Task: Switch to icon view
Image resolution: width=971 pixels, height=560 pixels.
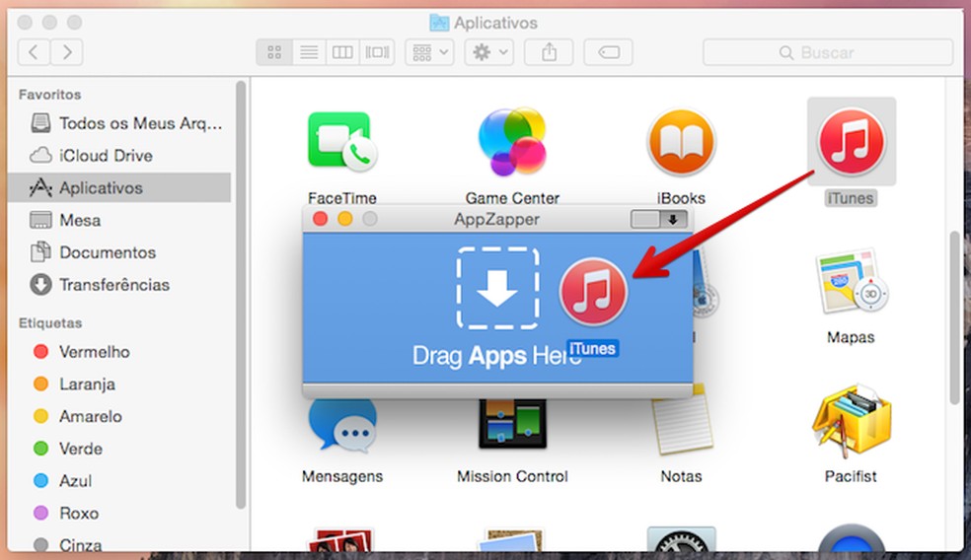Action: 274,52
